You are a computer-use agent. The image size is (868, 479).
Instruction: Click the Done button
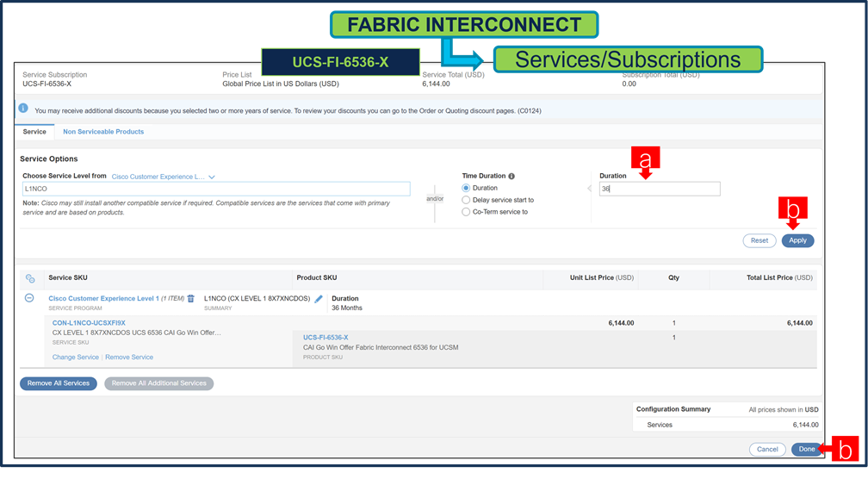[807, 449]
